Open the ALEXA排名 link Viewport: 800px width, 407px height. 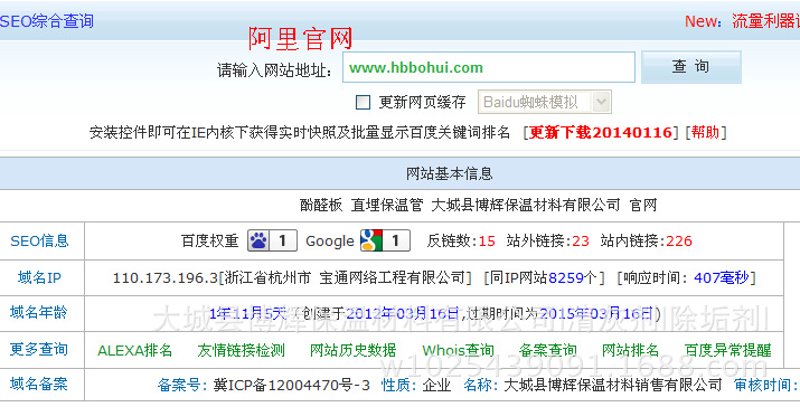(x=135, y=350)
